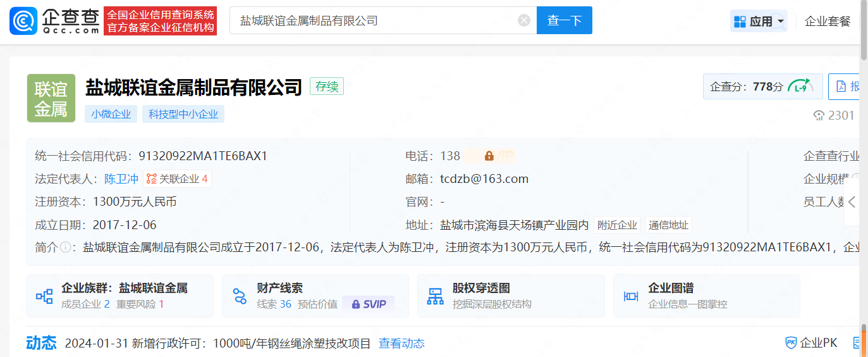Click the 股权穿透图 structure icon
Viewport: 868px width, 357px height.
435,296
